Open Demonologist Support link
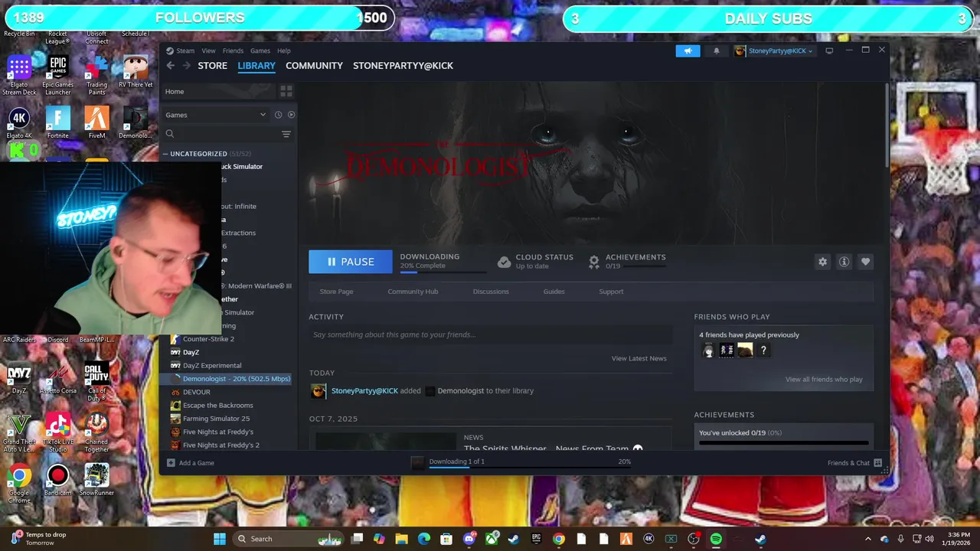The width and height of the screenshot is (980, 551). [611, 292]
